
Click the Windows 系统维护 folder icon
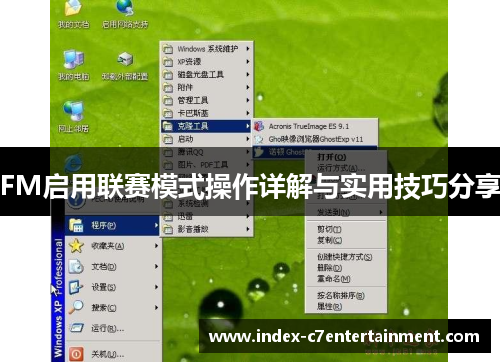pos(168,49)
